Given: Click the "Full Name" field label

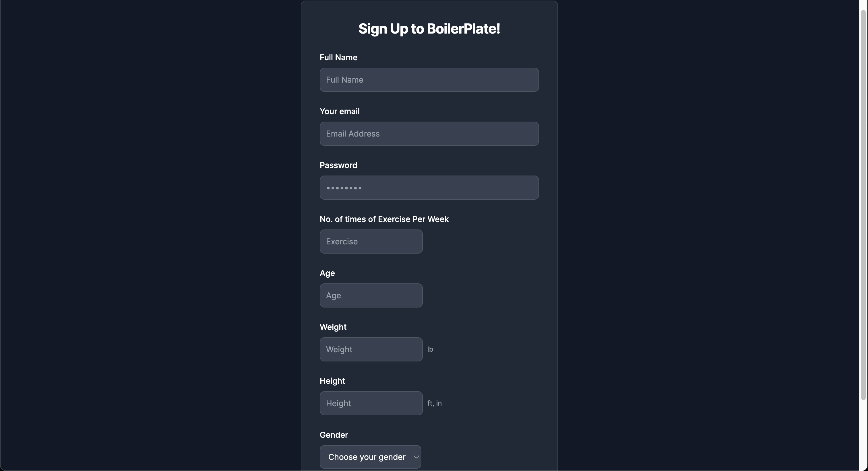Looking at the screenshot, I should coord(338,58).
